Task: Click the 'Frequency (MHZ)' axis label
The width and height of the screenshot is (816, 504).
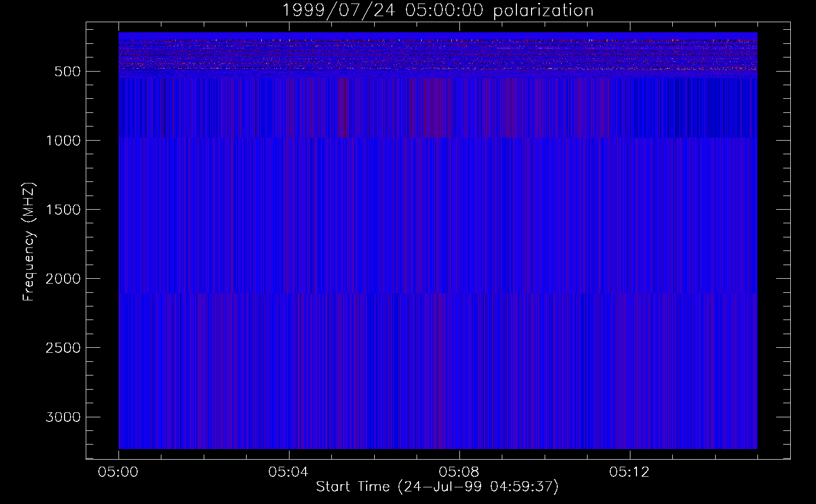Action: 29,241
